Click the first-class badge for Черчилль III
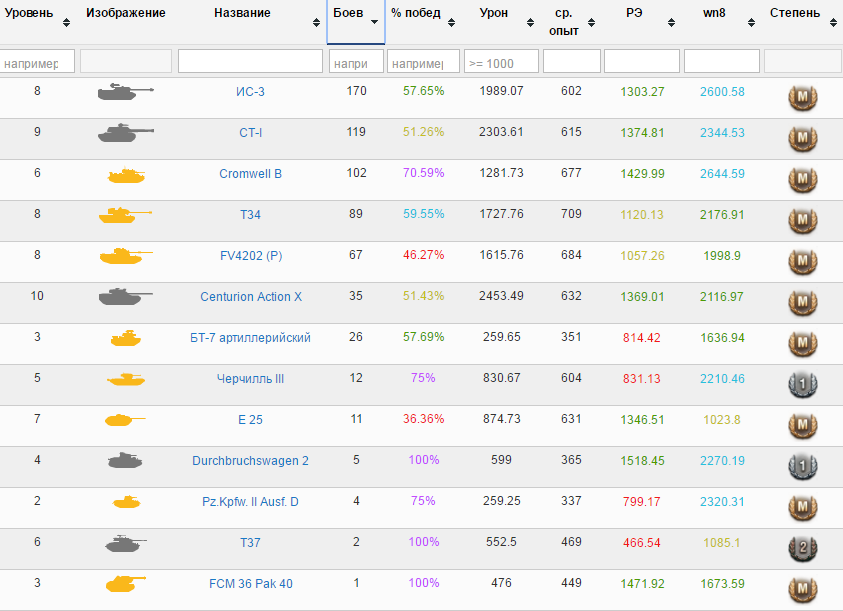This screenshot has width=843, height=611. [802, 381]
